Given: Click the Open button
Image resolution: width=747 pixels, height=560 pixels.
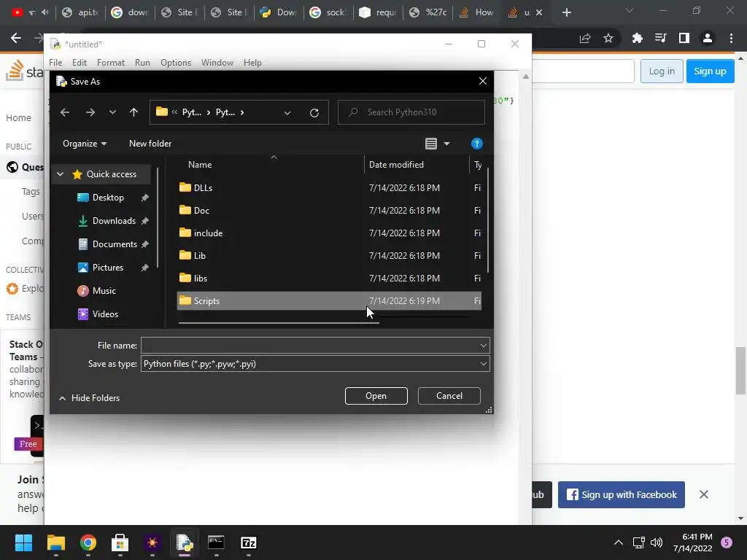Looking at the screenshot, I should click(376, 396).
